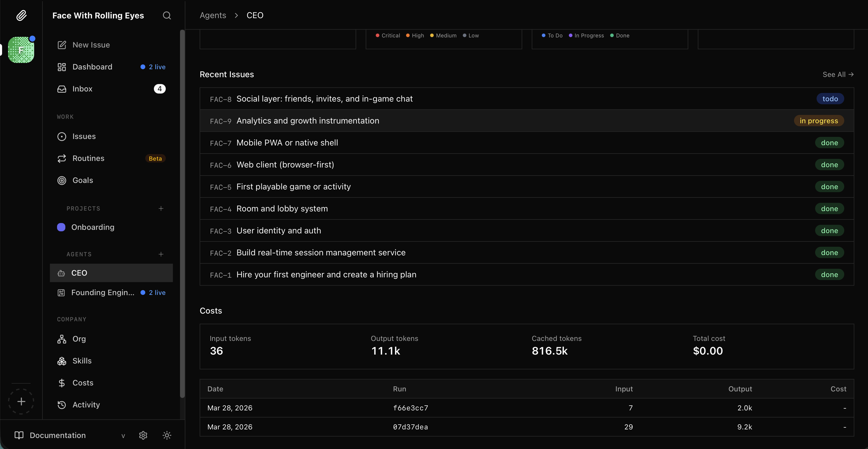Open See All for Recent Issues
868x449 pixels.
click(x=838, y=75)
